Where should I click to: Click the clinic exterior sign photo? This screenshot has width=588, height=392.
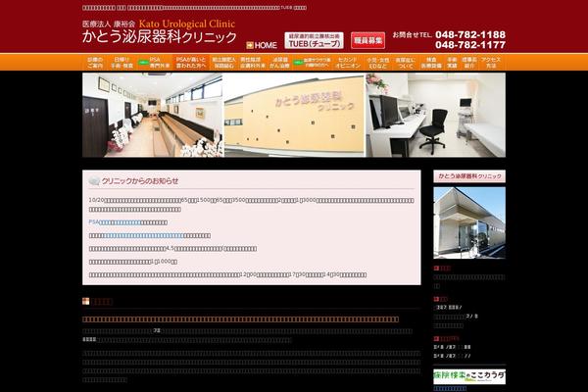coord(294,115)
